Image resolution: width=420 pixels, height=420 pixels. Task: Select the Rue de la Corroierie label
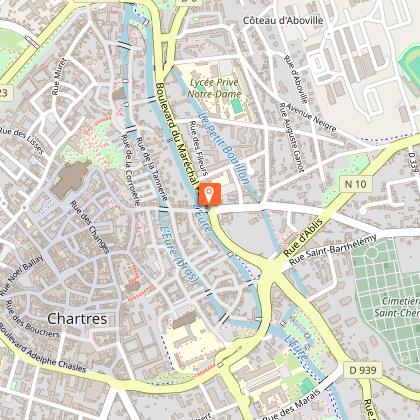(x=130, y=170)
